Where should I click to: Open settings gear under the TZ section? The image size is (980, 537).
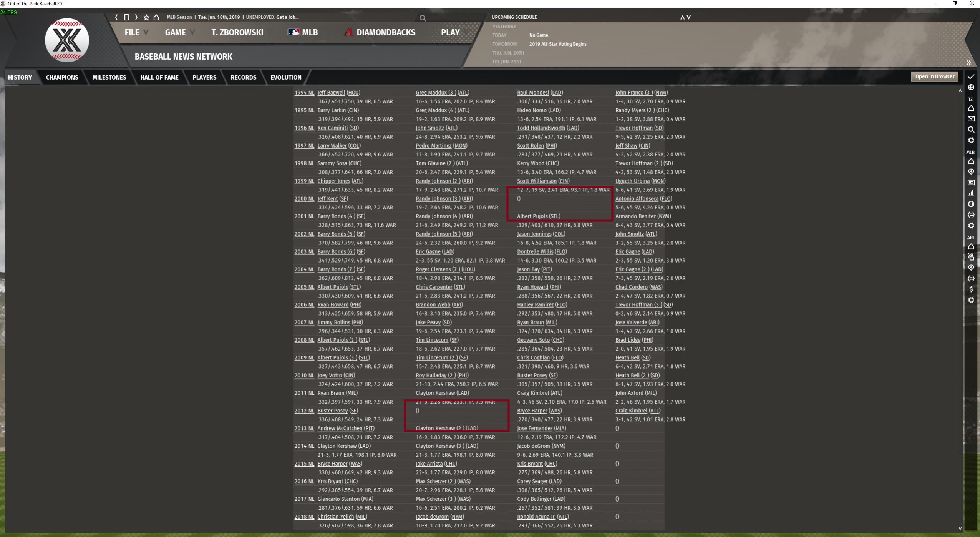[x=971, y=140]
